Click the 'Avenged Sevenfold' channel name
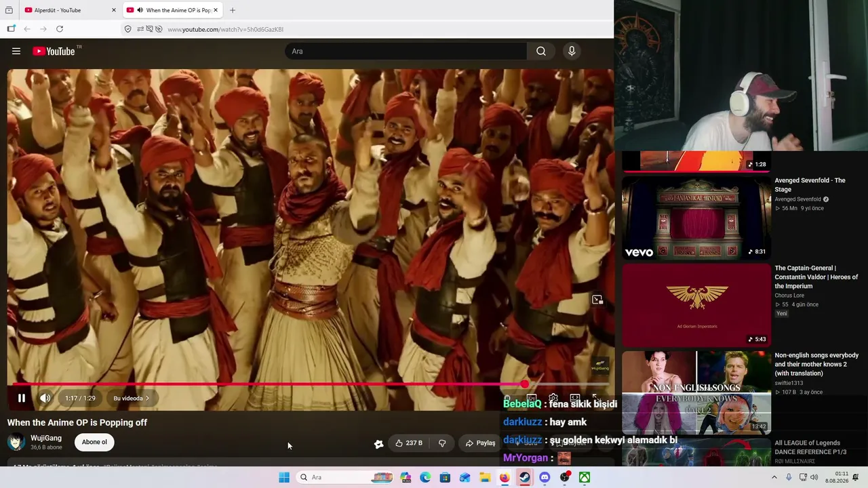The height and width of the screenshot is (488, 868). pos(798,199)
